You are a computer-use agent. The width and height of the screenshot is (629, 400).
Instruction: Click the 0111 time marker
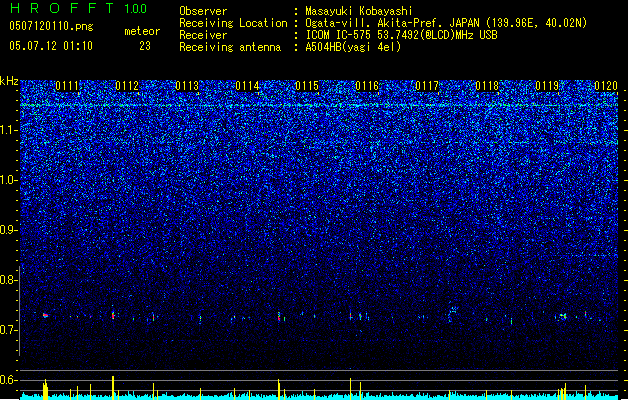pos(67,86)
